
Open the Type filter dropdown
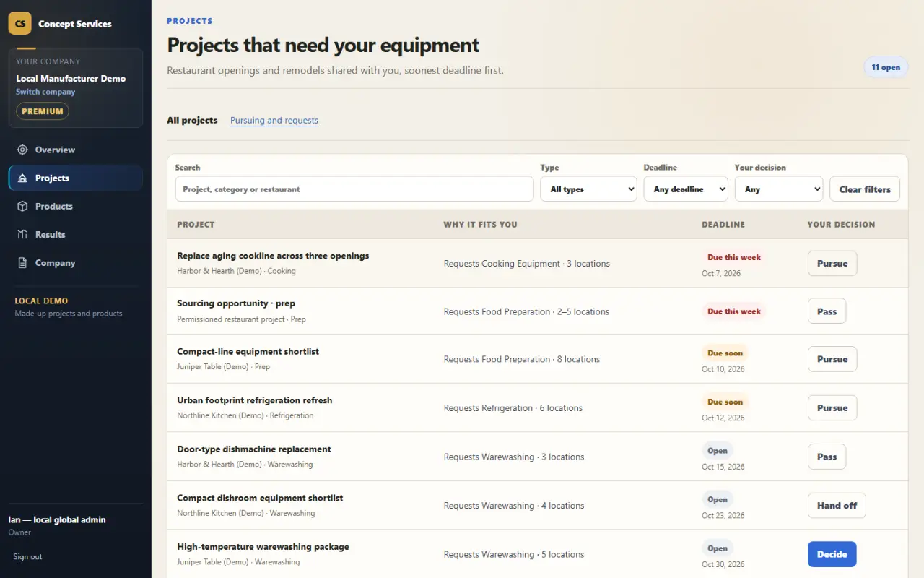(x=588, y=189)
